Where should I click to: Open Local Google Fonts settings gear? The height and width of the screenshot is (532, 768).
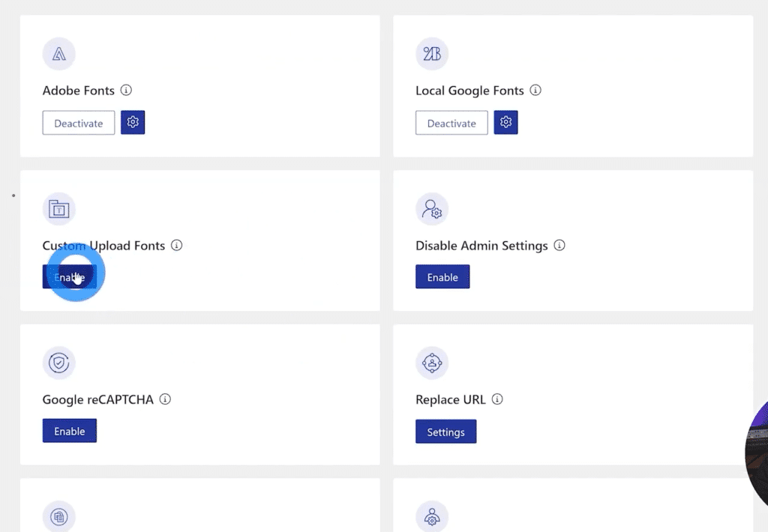[x=505, y=121]
